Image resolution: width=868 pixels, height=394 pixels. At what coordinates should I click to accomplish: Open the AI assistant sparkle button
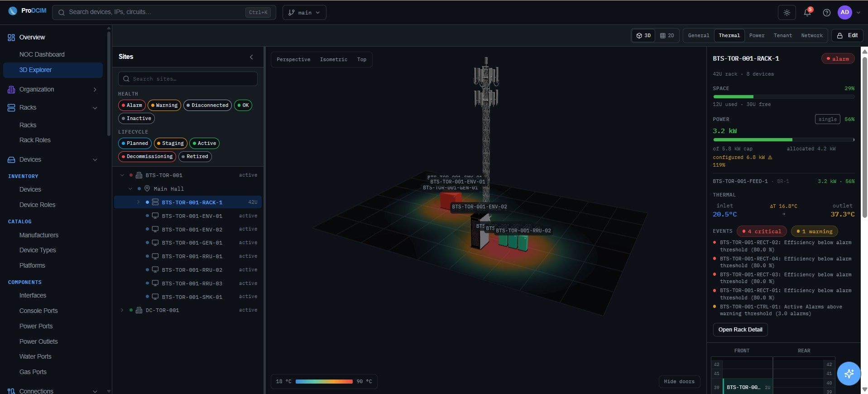pyautogui.click(x=849, y=374)
